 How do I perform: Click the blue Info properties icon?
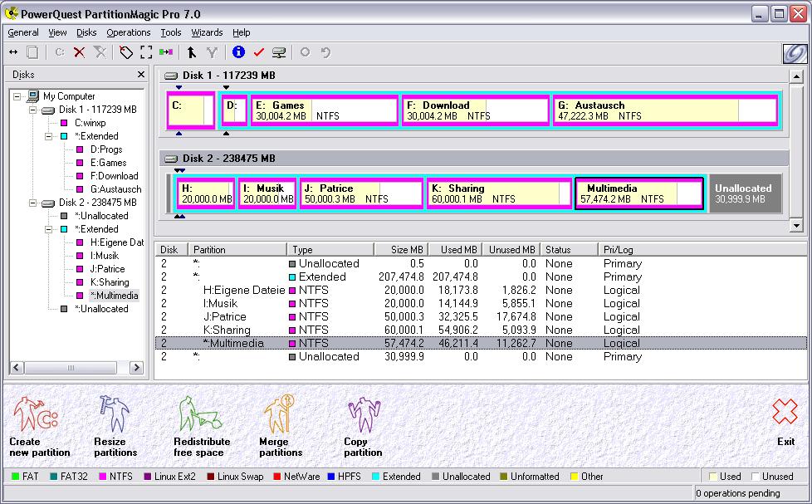(x=238, y=51)
